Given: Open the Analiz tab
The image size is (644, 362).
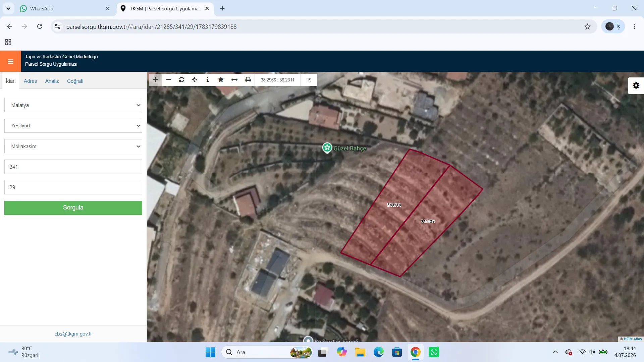Looking at the screenshot, I should (52, 81).
